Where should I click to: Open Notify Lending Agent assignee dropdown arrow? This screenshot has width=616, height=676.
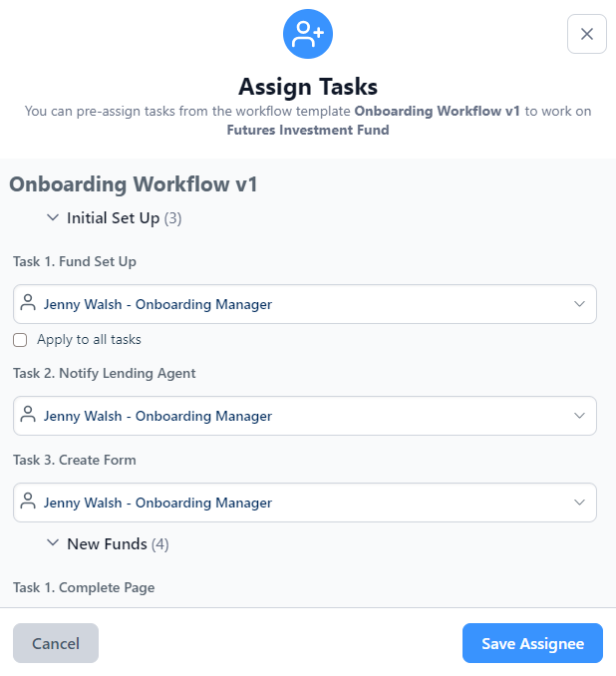point(580,416)
